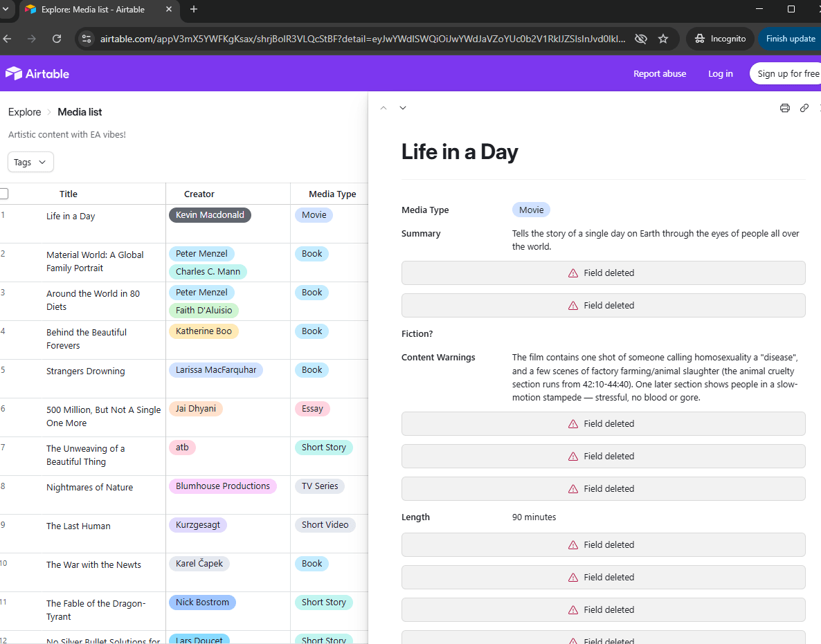The width and height of the screenshot is (821, 644).
Task: Print the record using the printer icon
Action: click(784, 108)
